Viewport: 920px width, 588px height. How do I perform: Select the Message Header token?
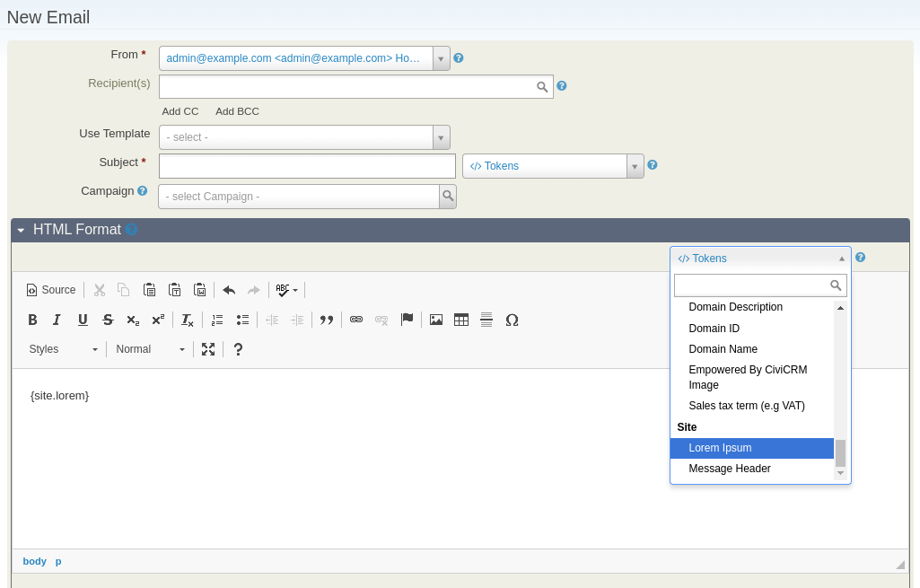coord(729,469)
